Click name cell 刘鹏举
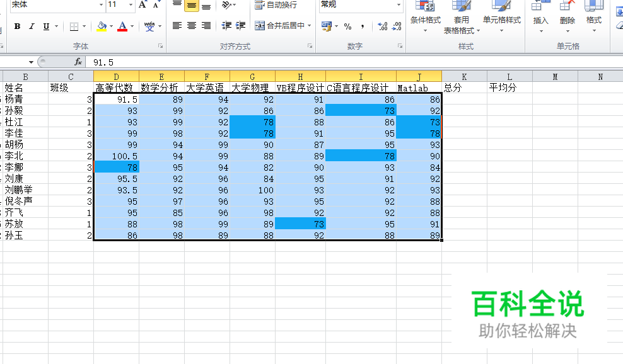Viewport: 623px width, 364px height. click(x=25, y=190)
